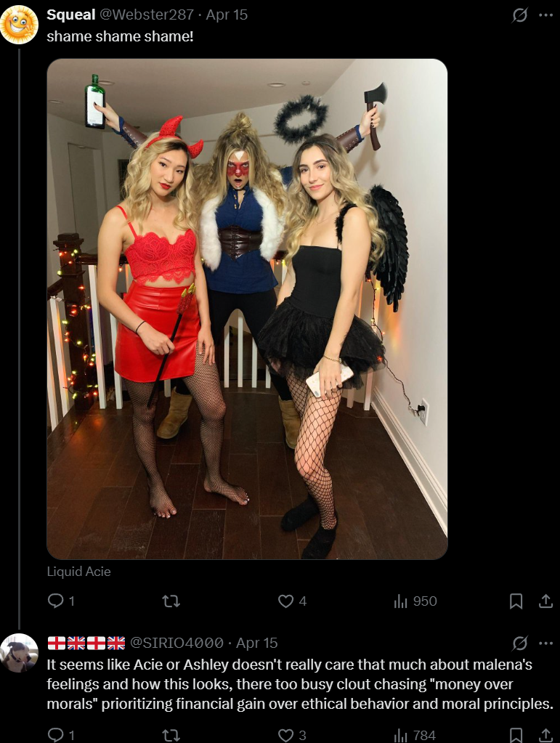Open the three-dot menu on Squeal's post

click(545, 15)
